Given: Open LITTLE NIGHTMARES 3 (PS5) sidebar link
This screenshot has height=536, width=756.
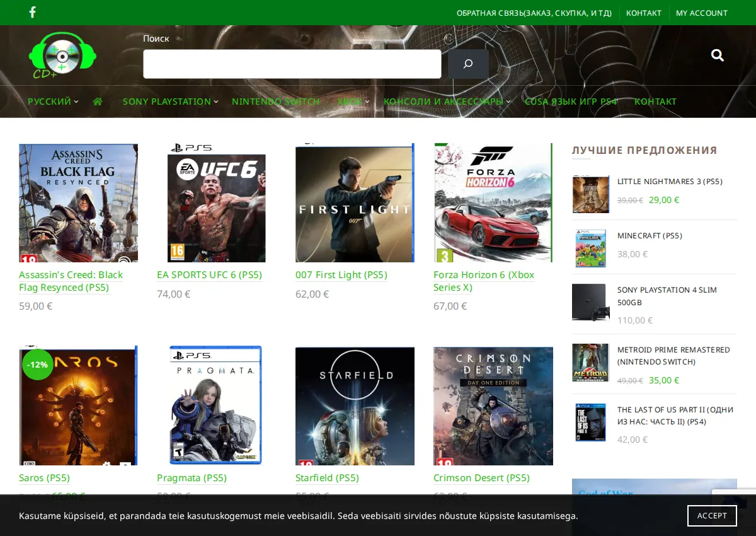Looking at the screenshot, I should click(x=670, y=182).
